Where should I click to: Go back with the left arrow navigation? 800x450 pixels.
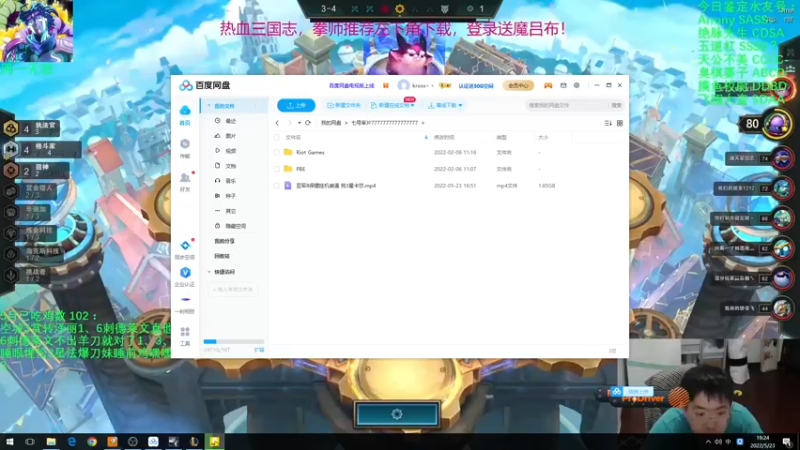click(x=277, y=123)
